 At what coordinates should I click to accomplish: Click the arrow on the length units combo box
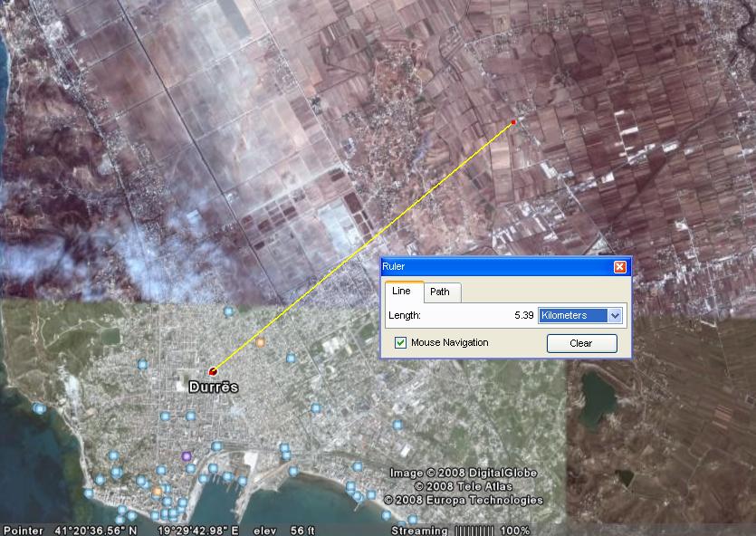click(x=615, y=315)
